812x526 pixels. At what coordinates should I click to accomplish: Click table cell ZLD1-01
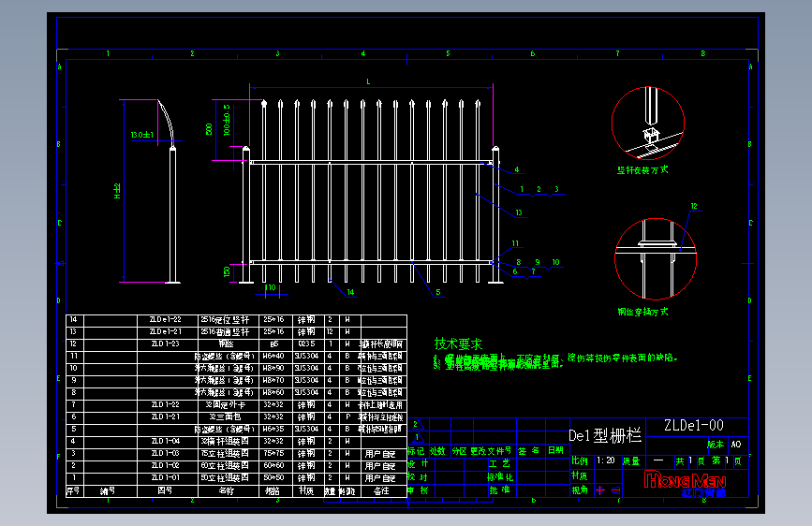(x=165, y=478)
